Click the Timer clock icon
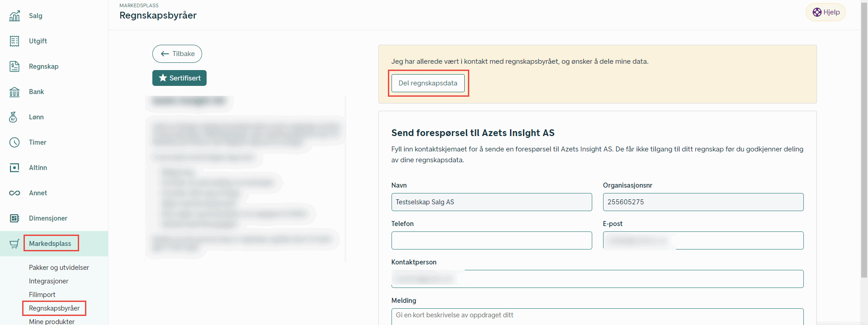 14,142
